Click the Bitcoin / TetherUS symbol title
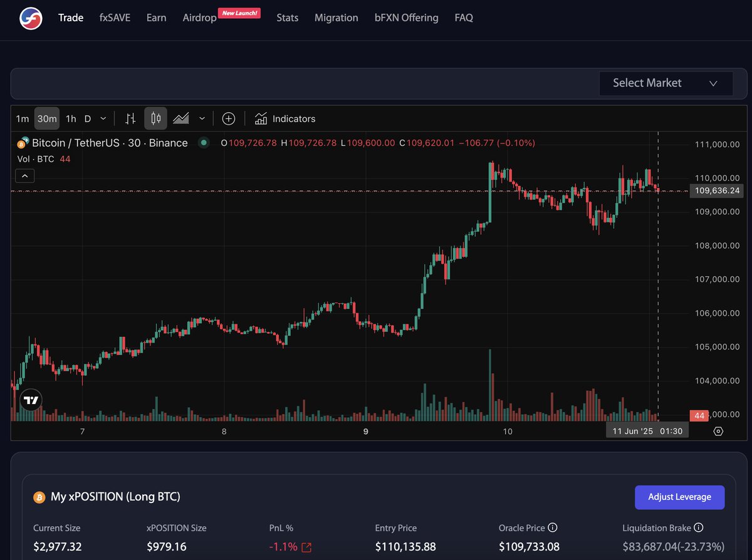Screen dimensions: 752x560 (x=110, y=143)
